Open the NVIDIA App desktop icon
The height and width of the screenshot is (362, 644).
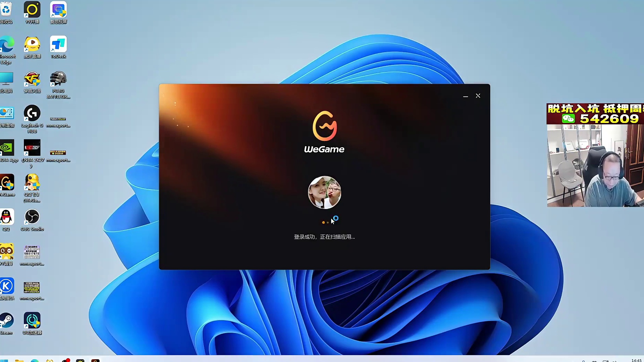(x=8, y=151)
